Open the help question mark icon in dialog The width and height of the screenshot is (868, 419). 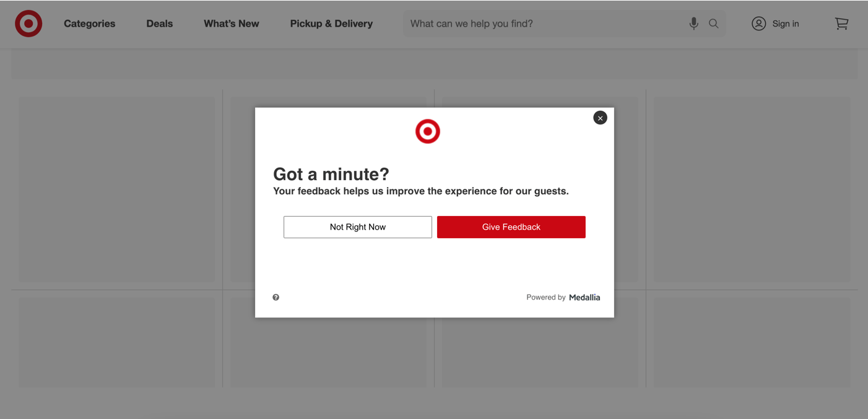pos(276,297)
